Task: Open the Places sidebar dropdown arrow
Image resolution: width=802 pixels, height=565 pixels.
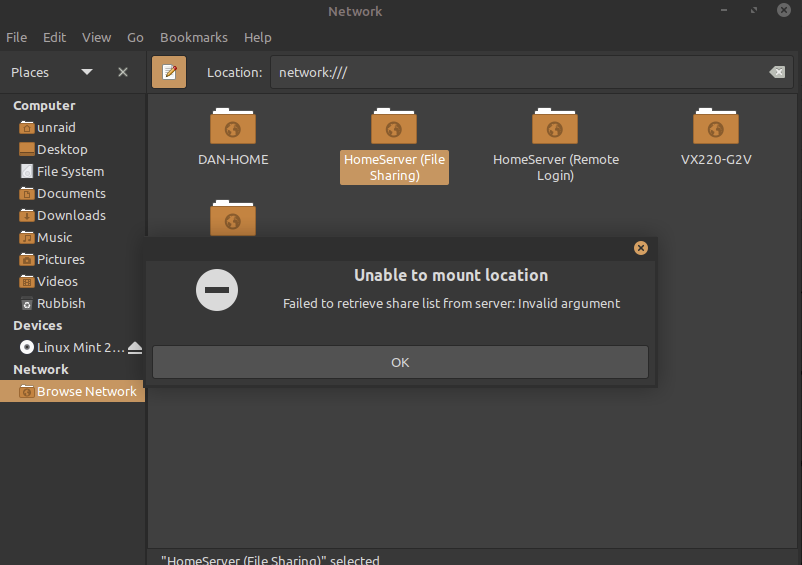Action: coord(87,72)
